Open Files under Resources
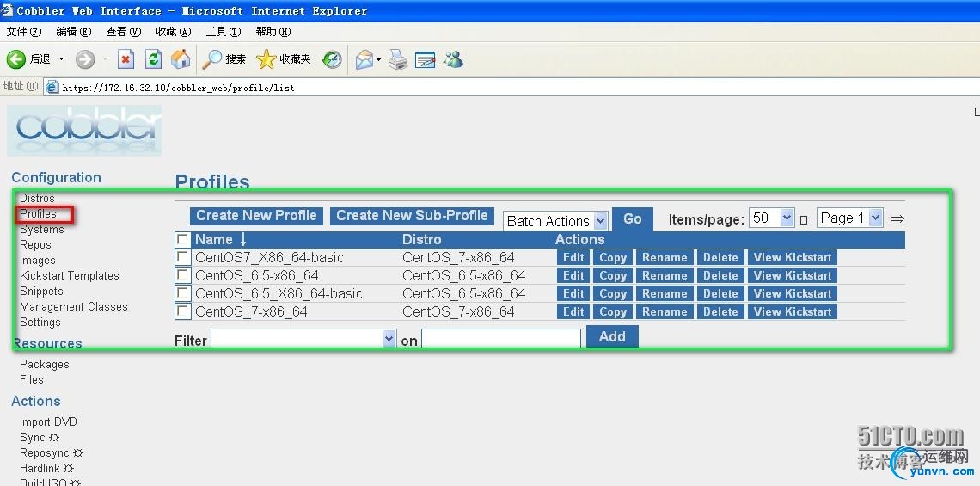Image resolution: width=980 pixels, height=486 pixels. coord(31,379)
